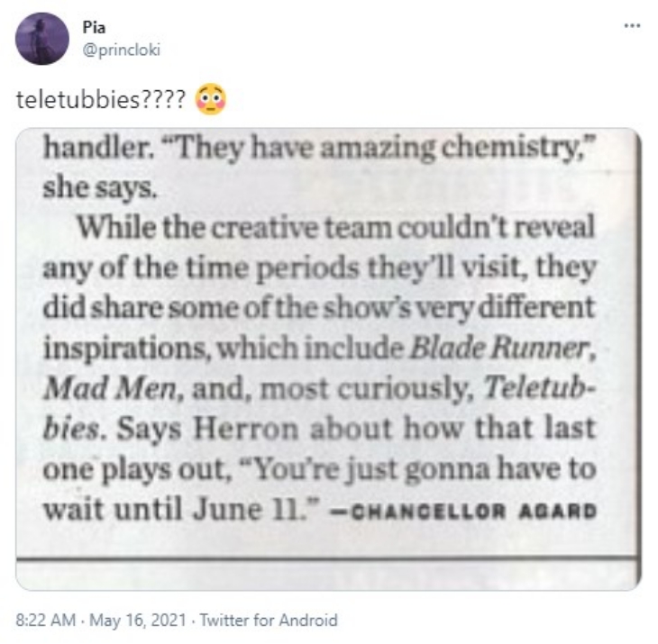Click the May 16, 2021 date
Image resolution: width=658 pixels, height=644 pixels.
pos(138,620)
